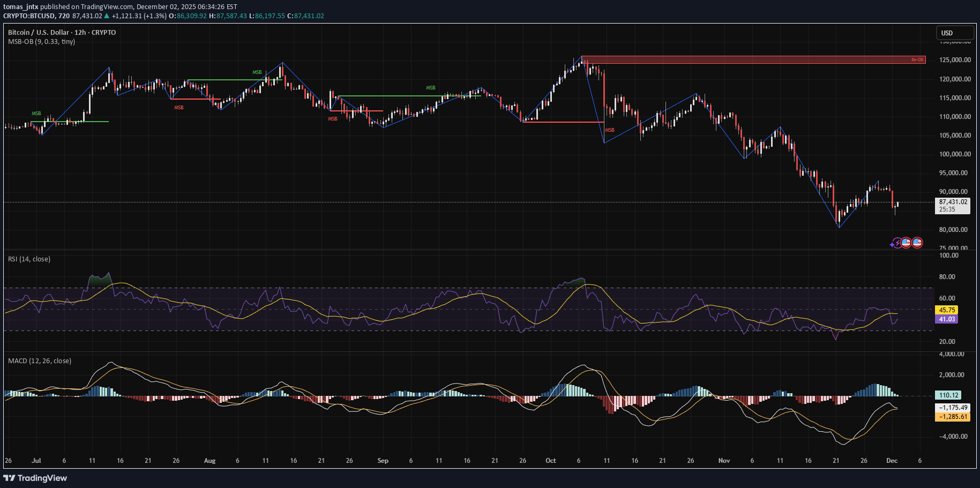This screenshot has width=980, height=488.
Task: Select the MACD (12, 26, close) indicator label
Action: pos(40,361)
